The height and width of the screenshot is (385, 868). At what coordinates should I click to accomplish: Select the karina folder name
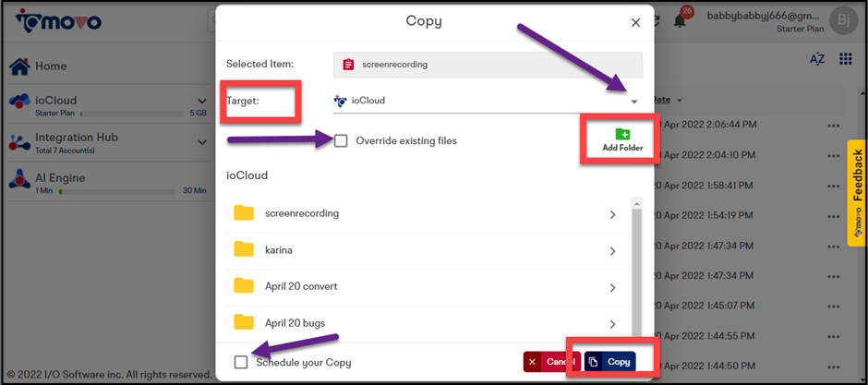[279, 250]
